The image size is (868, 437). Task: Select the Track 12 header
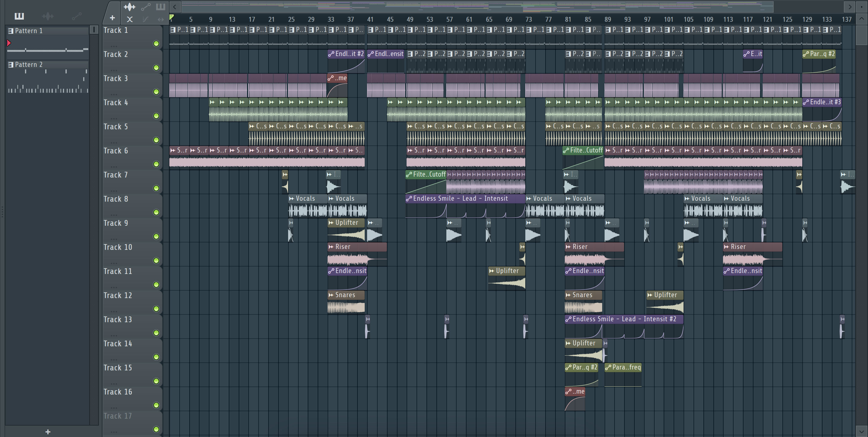click(x=132, y=303)
